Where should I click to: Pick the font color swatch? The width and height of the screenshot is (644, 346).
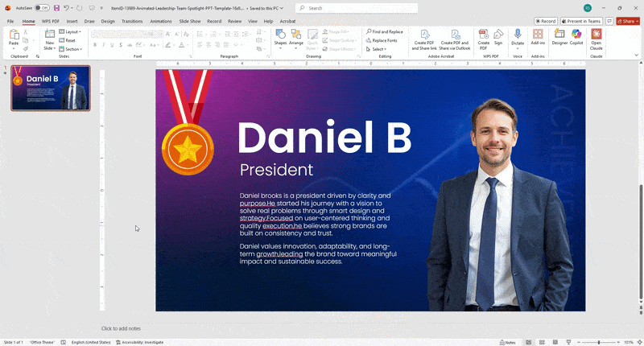(181, 45)
